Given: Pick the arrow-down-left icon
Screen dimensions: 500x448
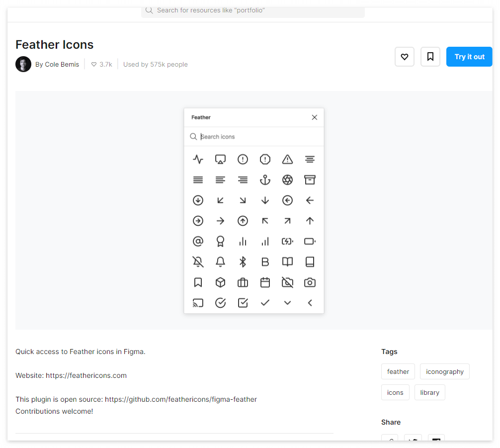Looking at the screenshot, I should (220, 200).
